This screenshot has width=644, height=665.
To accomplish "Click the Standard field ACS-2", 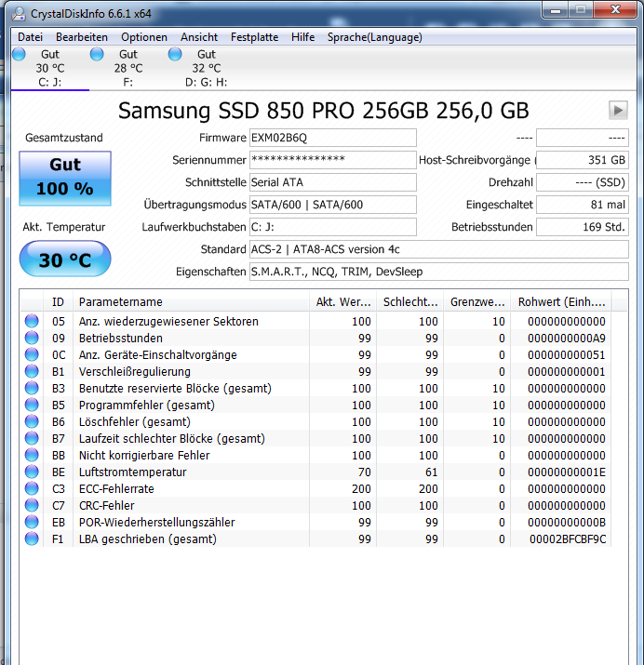I will pos(439,249).
